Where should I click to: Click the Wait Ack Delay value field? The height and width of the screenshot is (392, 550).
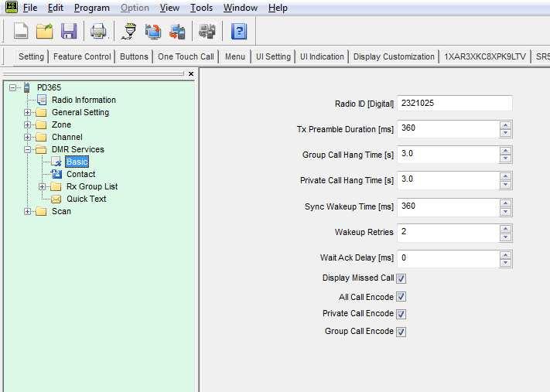click(x=449, y=259)
